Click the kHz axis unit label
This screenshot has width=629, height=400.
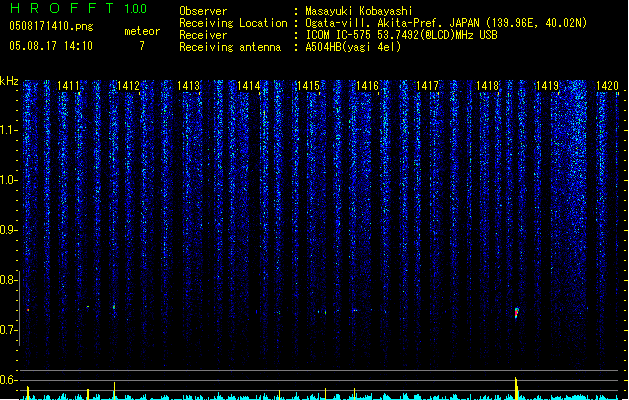(x=9, y=81)
